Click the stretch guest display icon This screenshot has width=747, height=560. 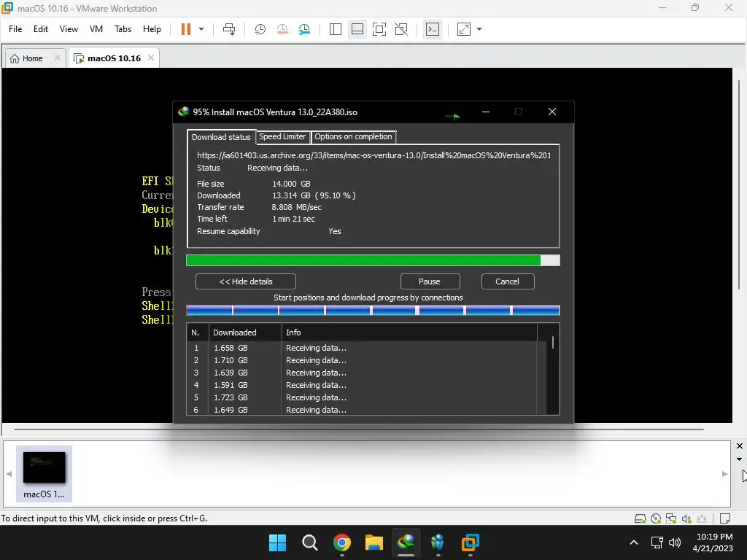[x=464, y=29]
